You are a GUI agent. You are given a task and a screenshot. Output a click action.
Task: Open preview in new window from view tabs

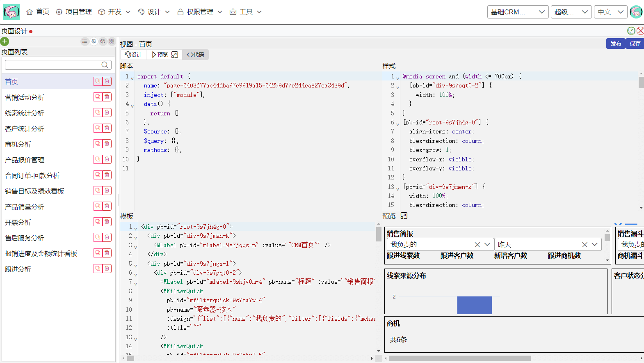[x=175, y=55]
